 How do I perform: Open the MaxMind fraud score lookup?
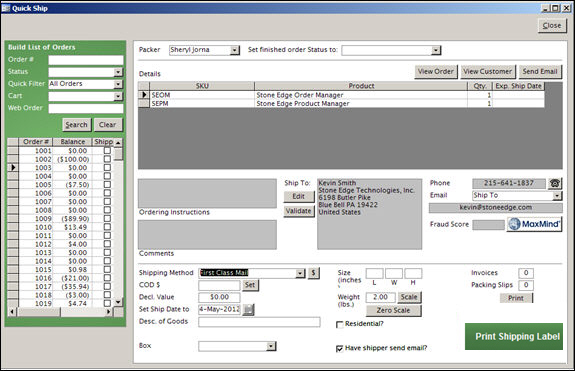(535, 224)
